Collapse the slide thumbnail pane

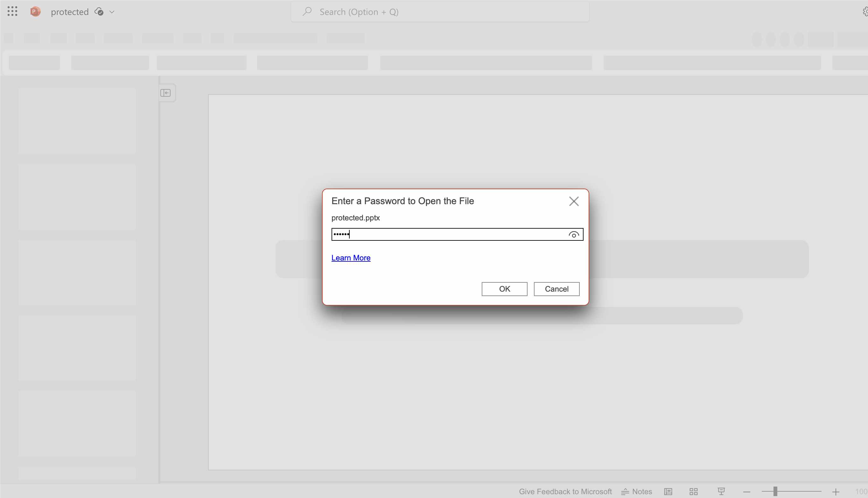point(165,93)
